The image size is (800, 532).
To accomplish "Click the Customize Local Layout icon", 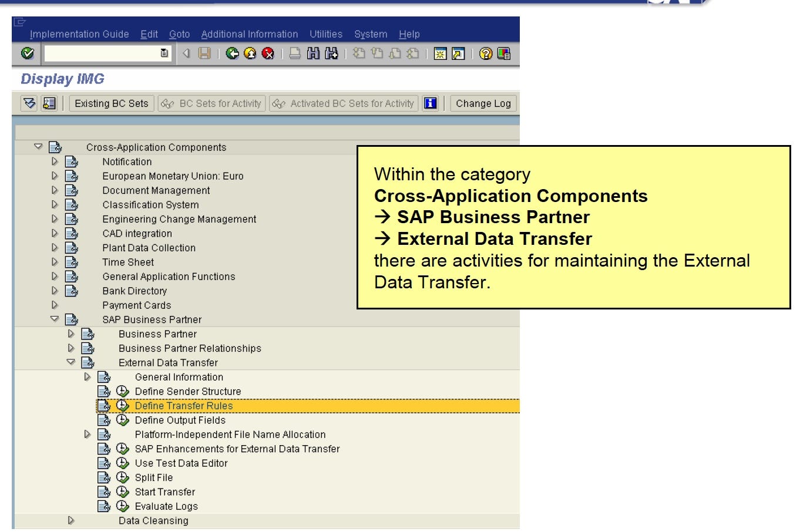I will click(503, 53).
